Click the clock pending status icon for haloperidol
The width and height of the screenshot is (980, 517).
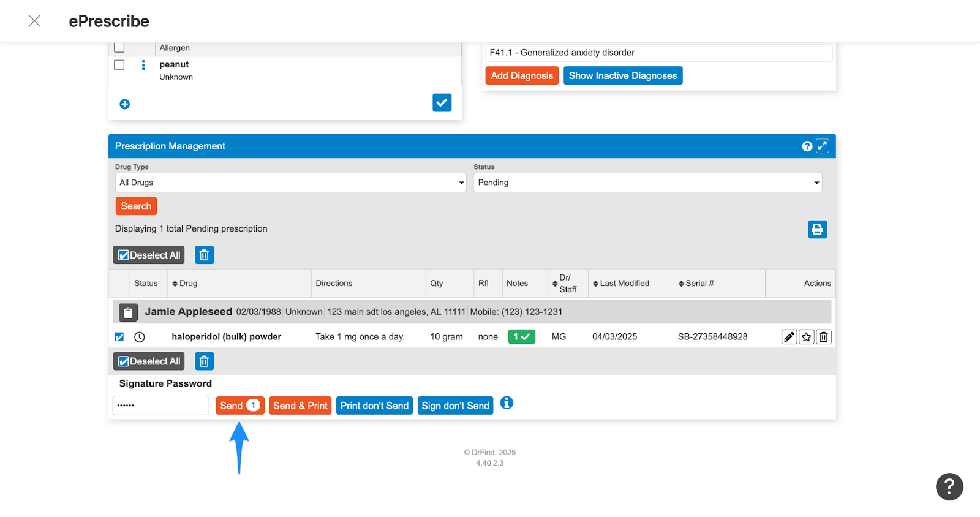click(x=140, y=337)
